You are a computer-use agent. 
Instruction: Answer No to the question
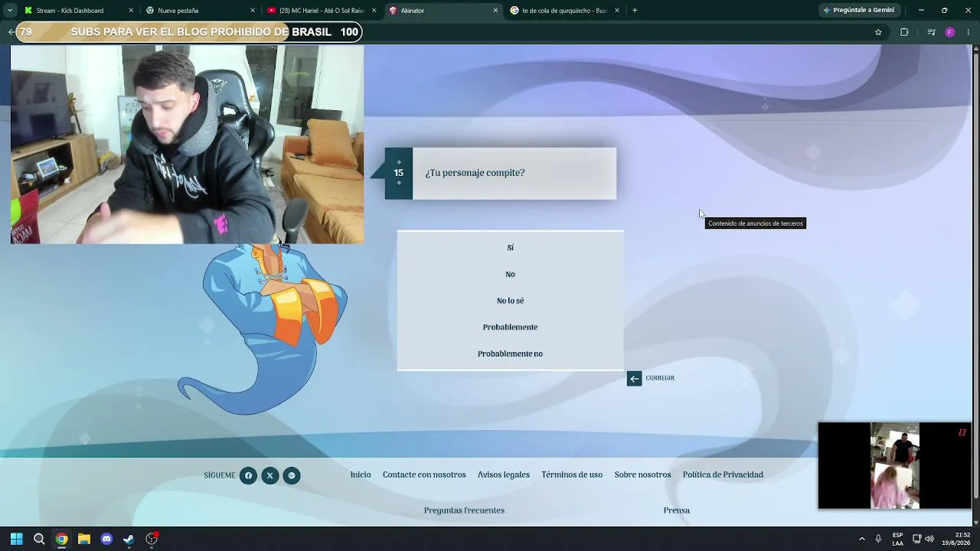(510, 274)
